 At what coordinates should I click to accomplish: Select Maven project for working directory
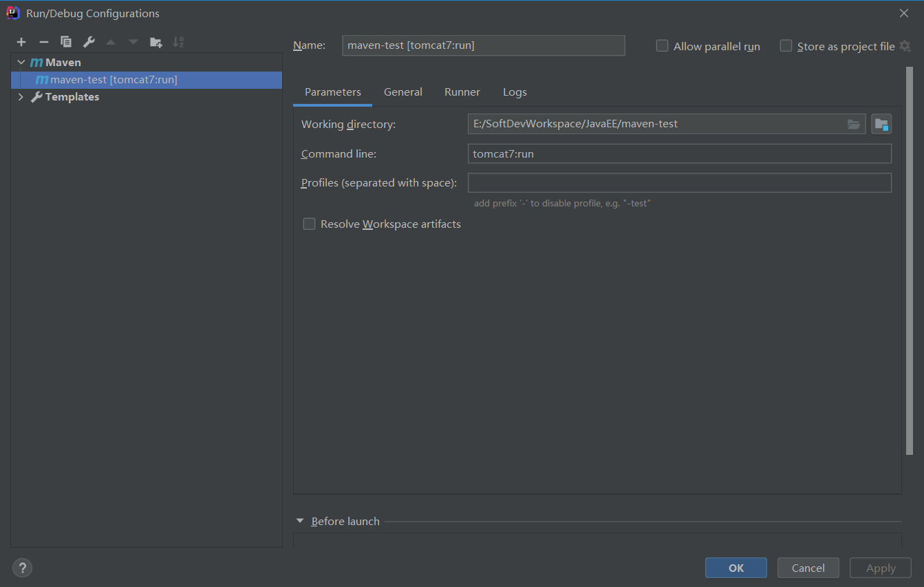881,125
